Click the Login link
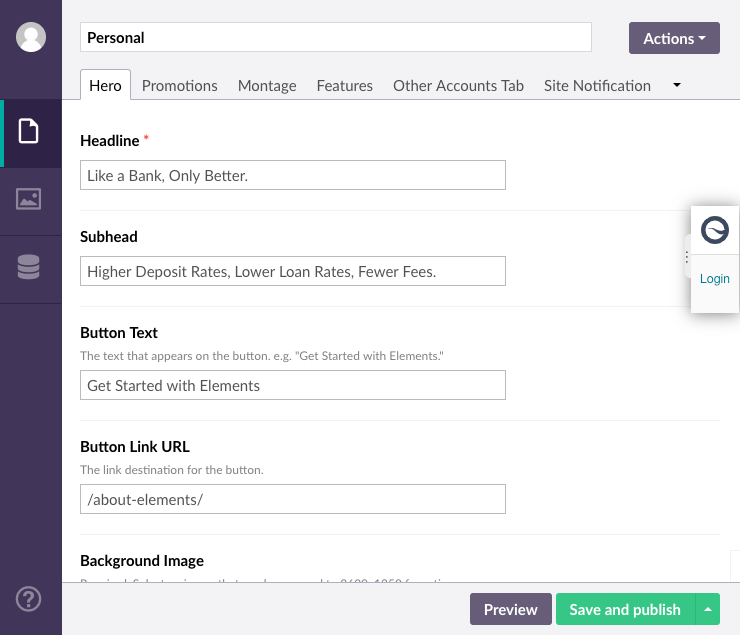The width and height of the screenshot is (740, 635). 715,279
